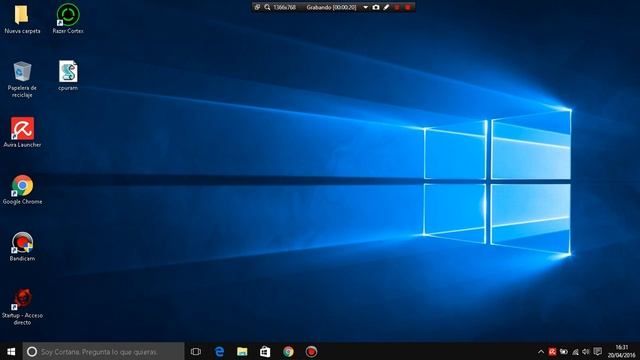Open the recording bar dropdown arrow
The image size is (640, 360).
[365, 7]
